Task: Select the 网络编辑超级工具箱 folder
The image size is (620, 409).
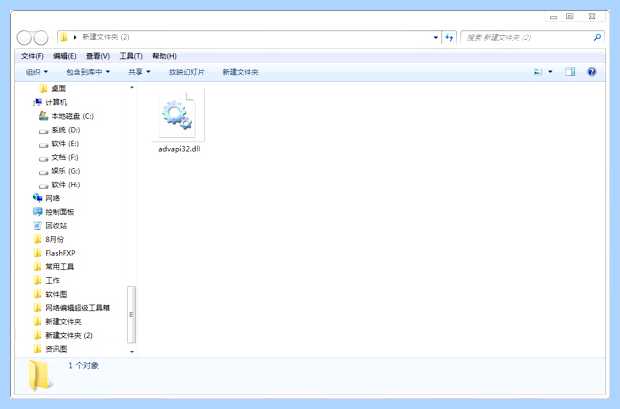Action: (x=78, y=308)
